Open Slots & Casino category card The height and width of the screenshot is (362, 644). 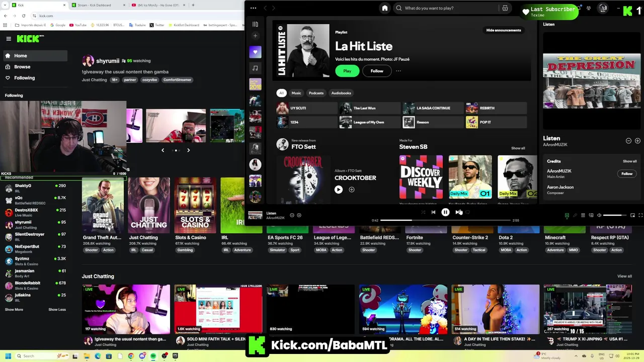(x=195, y=215)
